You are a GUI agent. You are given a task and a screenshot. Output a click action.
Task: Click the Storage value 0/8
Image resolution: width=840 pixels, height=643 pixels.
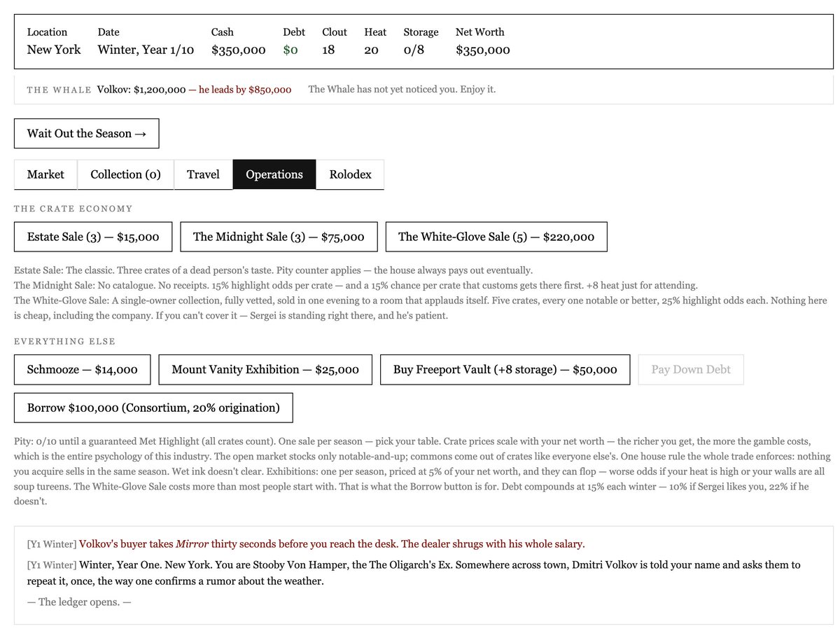pos(414,50)
